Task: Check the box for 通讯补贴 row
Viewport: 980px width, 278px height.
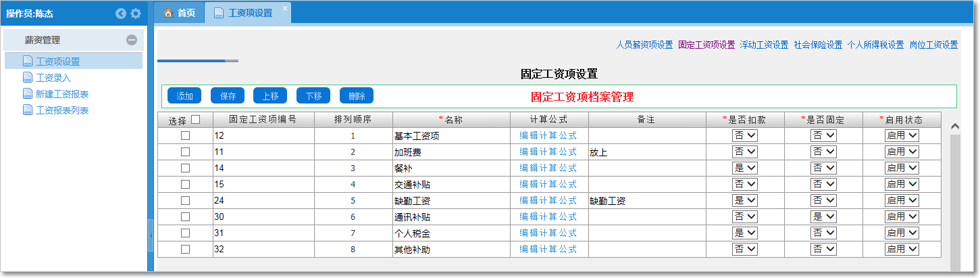Action: pyautogui.click(x=185, y=217)
